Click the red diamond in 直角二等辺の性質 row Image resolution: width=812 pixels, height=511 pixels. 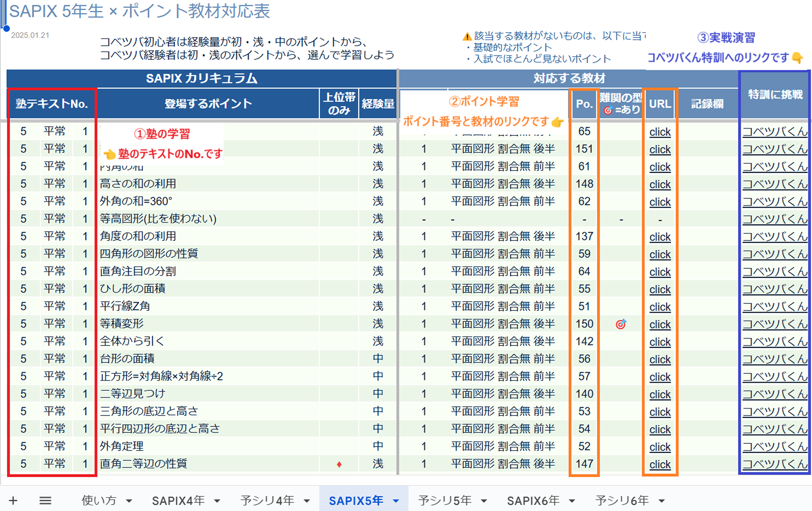(x=339, y=464)
